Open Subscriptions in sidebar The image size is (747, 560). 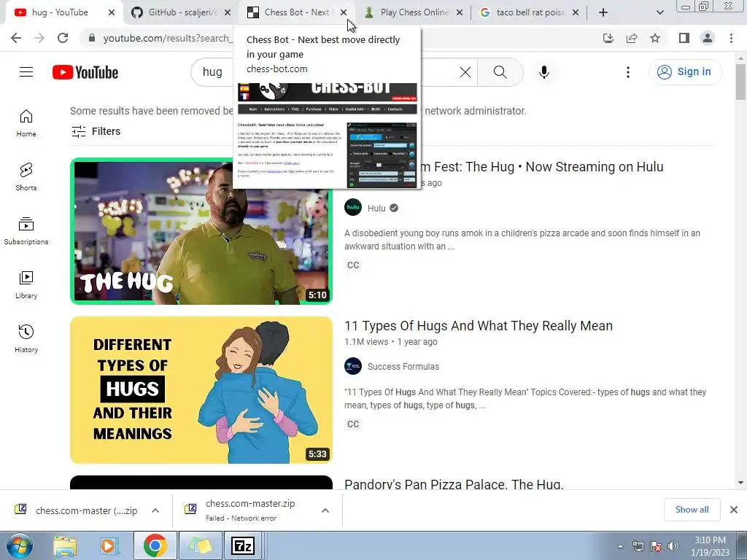[26, 231]
